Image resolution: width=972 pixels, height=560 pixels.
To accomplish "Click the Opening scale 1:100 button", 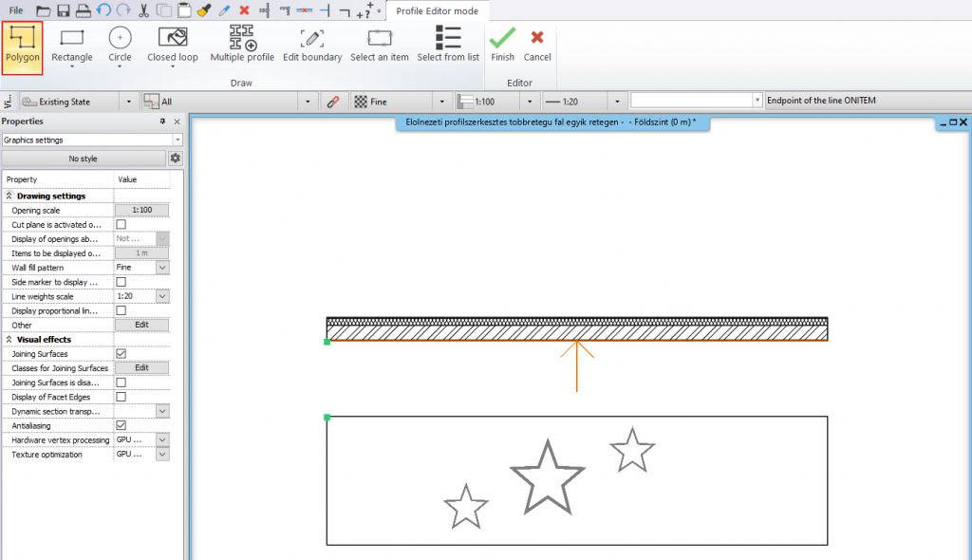I will pyautogui.click(x=141, y=210).
